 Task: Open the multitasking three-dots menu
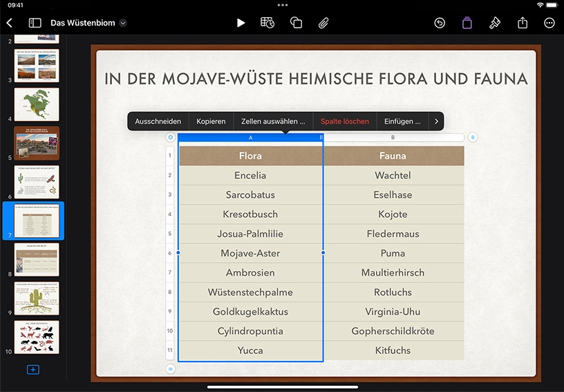tap(283, 5)
